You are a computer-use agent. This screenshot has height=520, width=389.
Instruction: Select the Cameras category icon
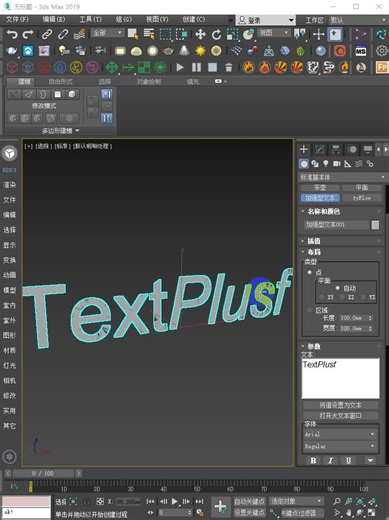pyautogui.click(x=337, y=164)
